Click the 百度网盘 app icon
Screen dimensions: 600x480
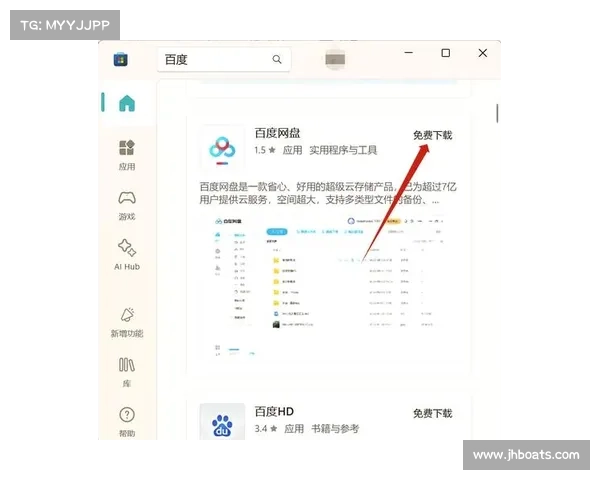(x=222, y=149)
